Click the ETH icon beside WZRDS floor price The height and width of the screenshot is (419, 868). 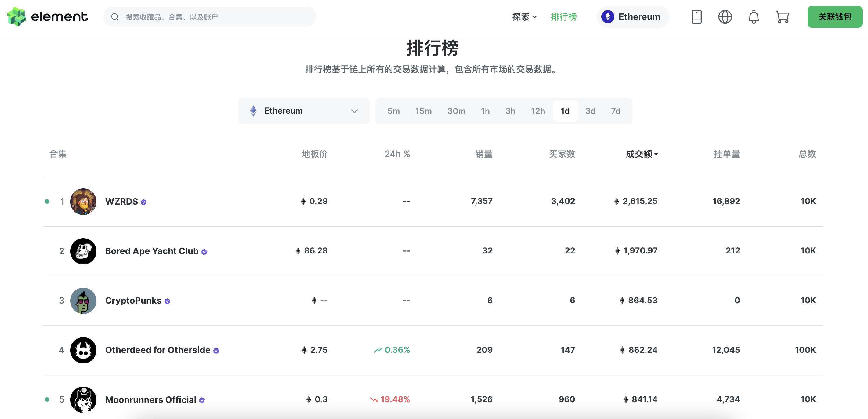(303, 202)
